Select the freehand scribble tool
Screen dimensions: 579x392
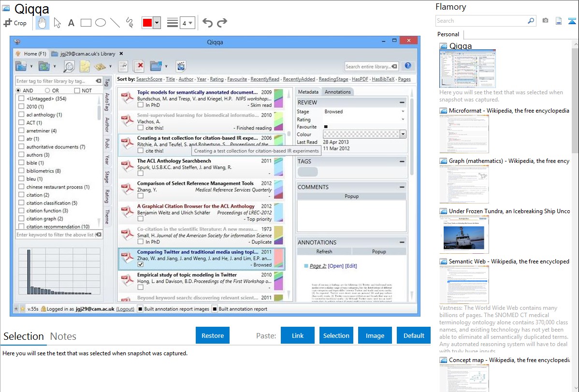(130, 23)
